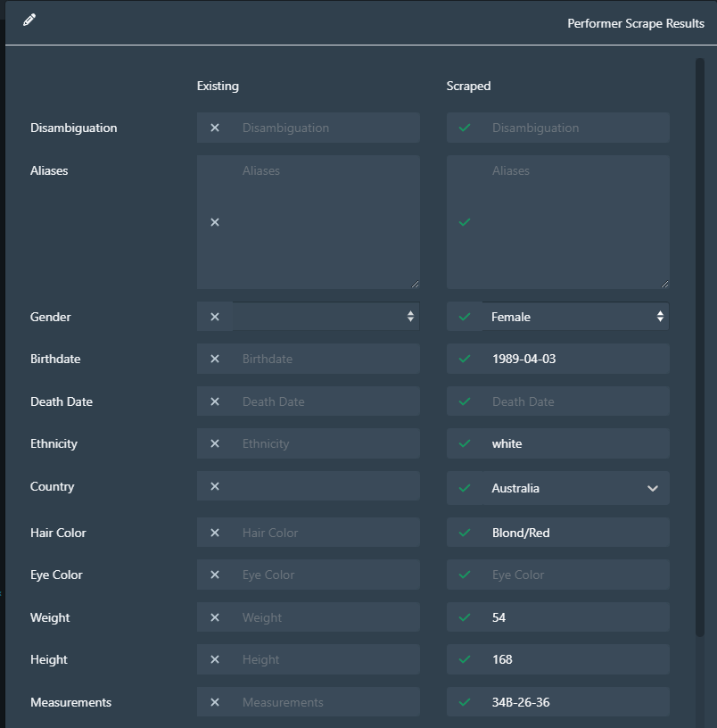717x728 pixels.
Task: Click the X icon on the existing Gender row
Action: pyautogui.click(x=214, y=316)
